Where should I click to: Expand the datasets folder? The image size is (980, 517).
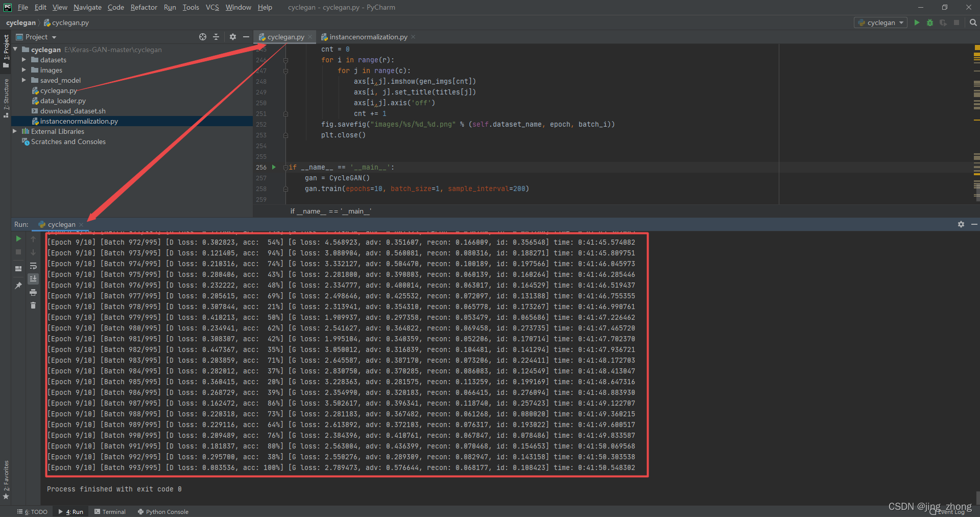click(x=23, y=60)
